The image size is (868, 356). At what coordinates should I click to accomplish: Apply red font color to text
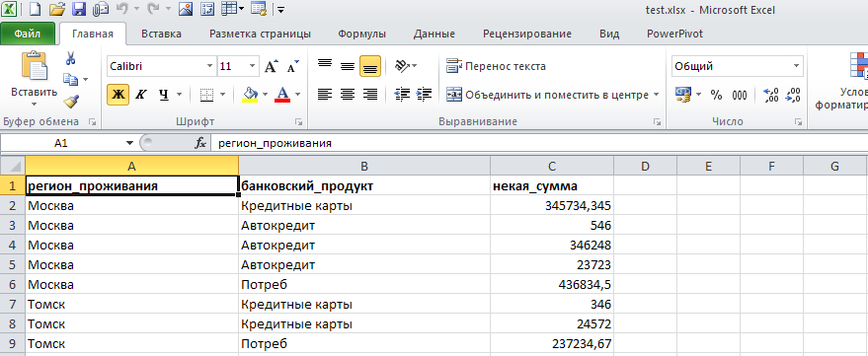tap(282, 95)
